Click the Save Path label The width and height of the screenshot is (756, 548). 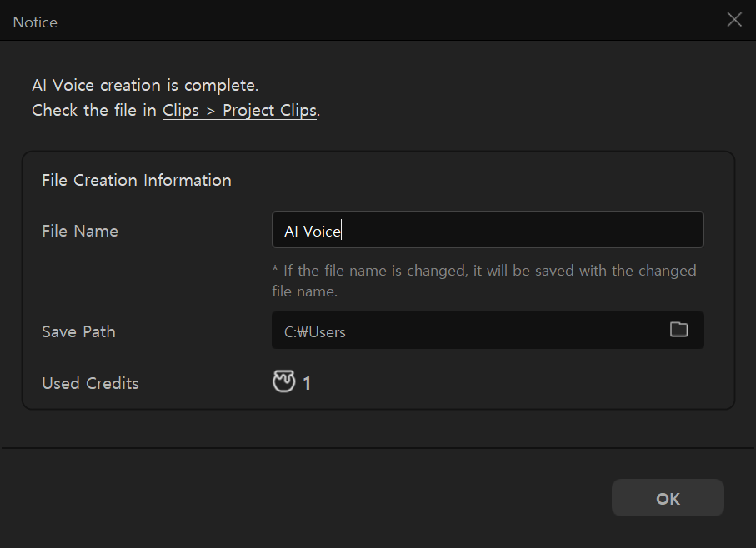(x=78, y=331)
